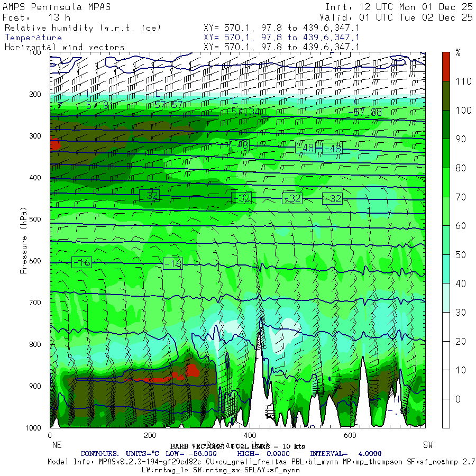Image resolution: width=476 pixels, height=476 pixels.
Task: Click the 'Init: 12 UTC Mon 01 Dec 25' line
Action: click(x=399, y=7)
